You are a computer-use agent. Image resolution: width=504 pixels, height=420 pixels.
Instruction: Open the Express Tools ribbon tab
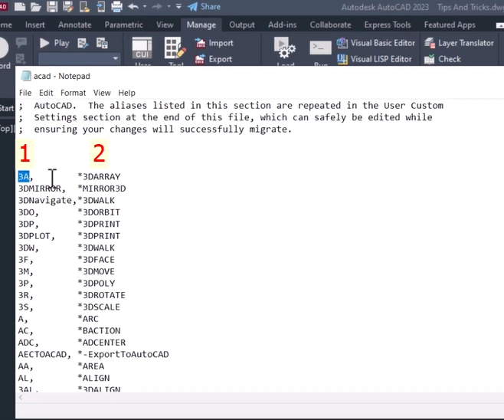[x=388, y=25]
